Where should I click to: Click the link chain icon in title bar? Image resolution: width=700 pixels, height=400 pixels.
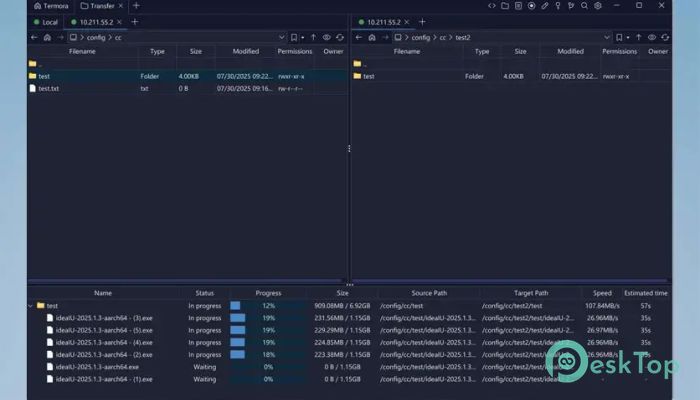point(545,6)
